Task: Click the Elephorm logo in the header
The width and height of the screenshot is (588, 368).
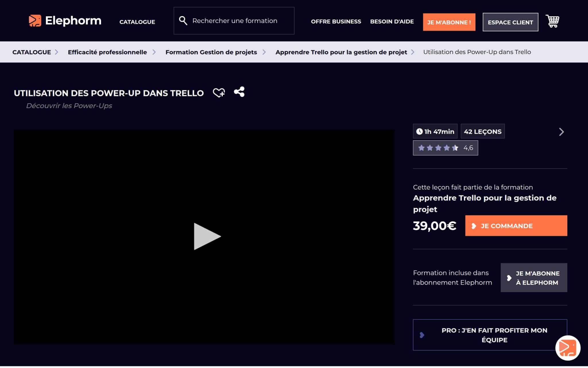Action: coord(65,21)
